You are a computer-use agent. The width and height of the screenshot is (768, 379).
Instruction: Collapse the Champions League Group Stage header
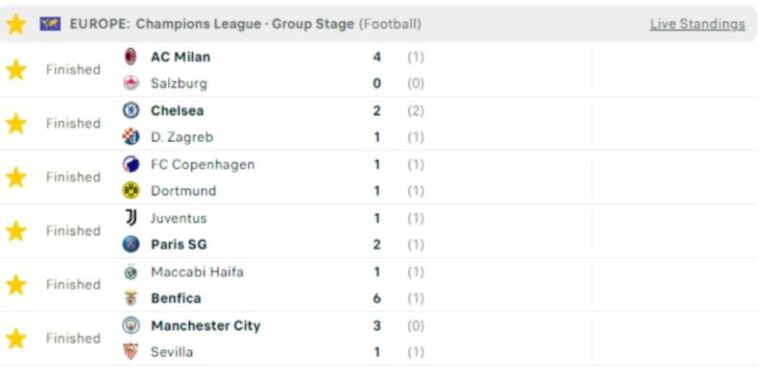pos(378,24)
